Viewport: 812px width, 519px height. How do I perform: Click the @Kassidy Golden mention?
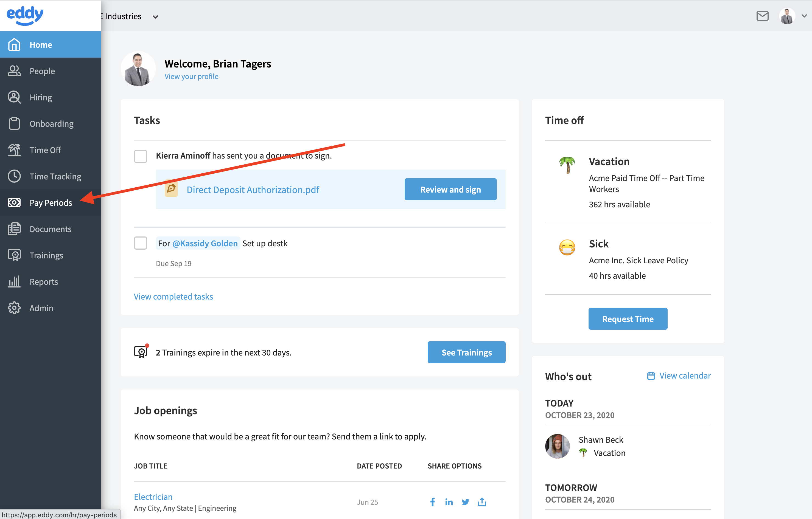(x=205, y=243)
